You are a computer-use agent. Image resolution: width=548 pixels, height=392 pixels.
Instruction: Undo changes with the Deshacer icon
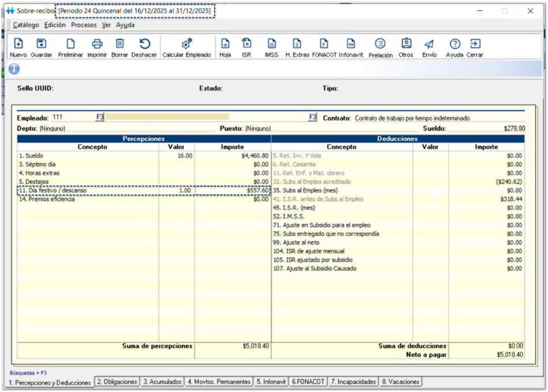[x=144, y=47]
